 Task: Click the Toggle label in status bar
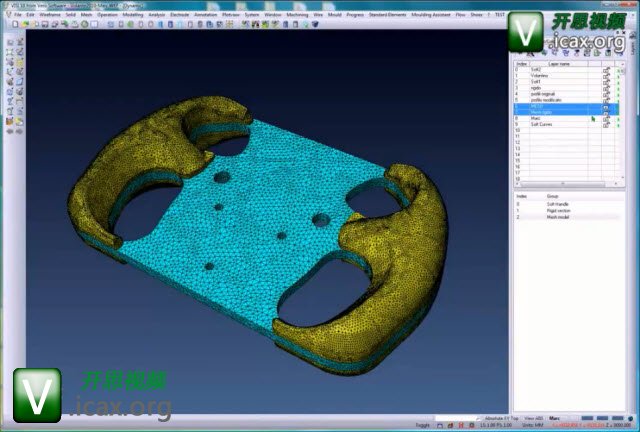point(422,425)
